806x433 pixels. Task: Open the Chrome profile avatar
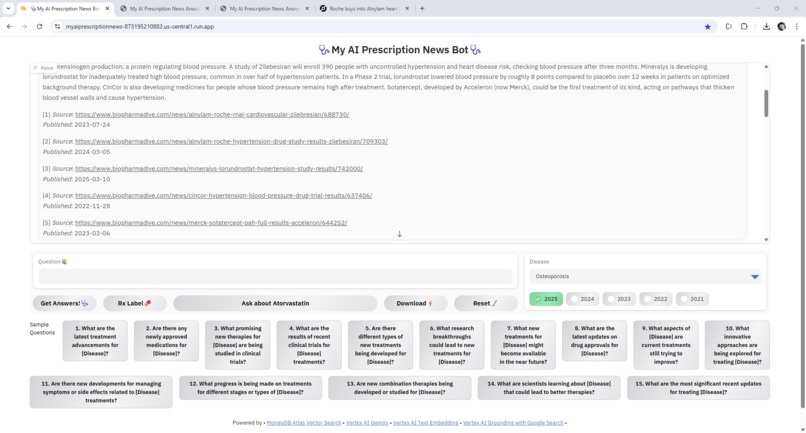pos(781,26)
